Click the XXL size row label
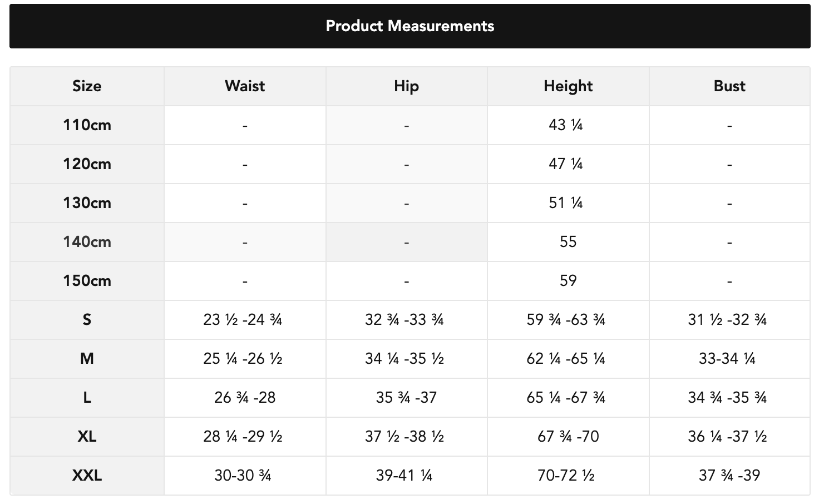 click(x=87, y=476)
